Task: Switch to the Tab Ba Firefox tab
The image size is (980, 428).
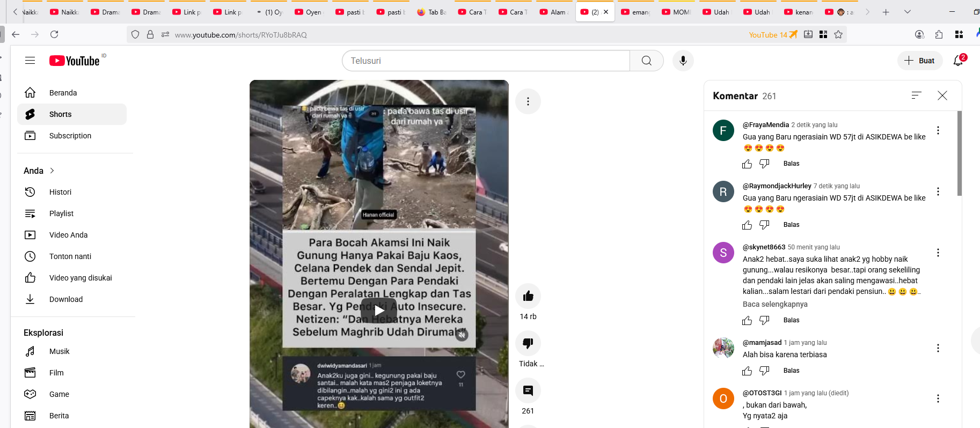Action: tap(432, 12)
